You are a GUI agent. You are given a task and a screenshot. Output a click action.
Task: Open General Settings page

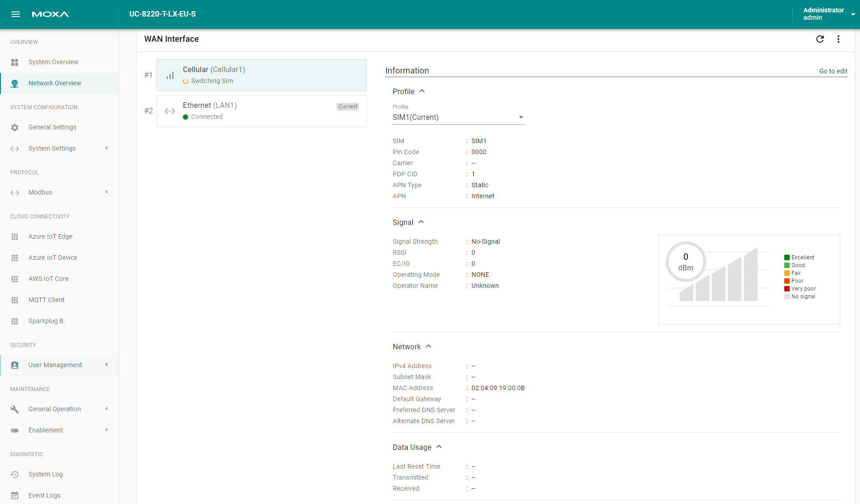59,127
